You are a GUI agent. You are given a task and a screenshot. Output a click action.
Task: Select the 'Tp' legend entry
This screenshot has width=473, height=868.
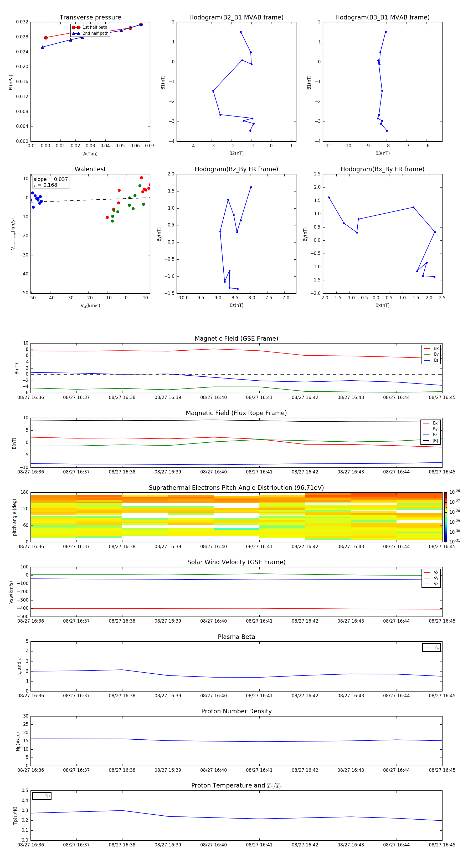pyautogui.click(x=42, y=796)
